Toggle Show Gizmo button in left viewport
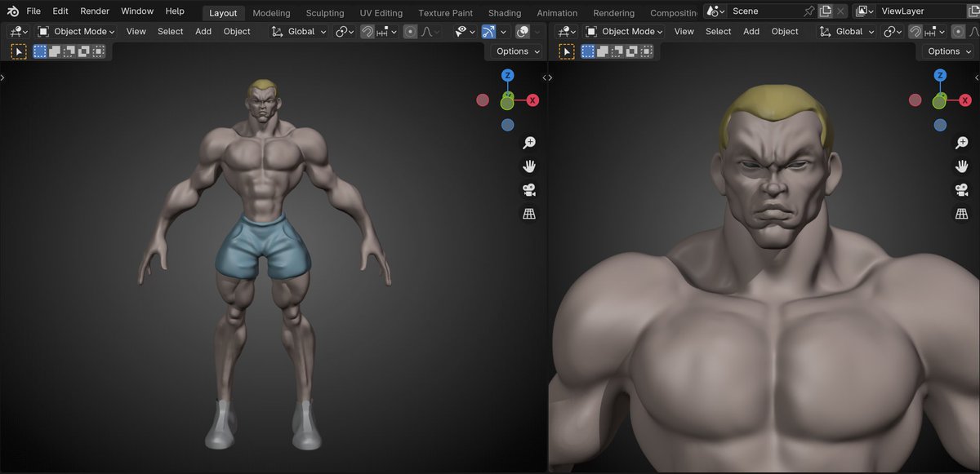The image size is (980, 474). 488,32
